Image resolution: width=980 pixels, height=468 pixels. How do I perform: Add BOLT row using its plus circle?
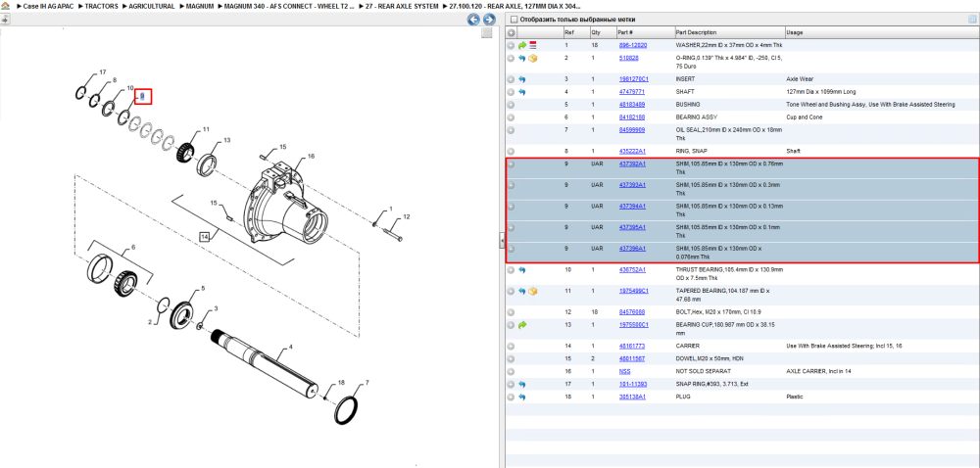[x=512, y=312]
